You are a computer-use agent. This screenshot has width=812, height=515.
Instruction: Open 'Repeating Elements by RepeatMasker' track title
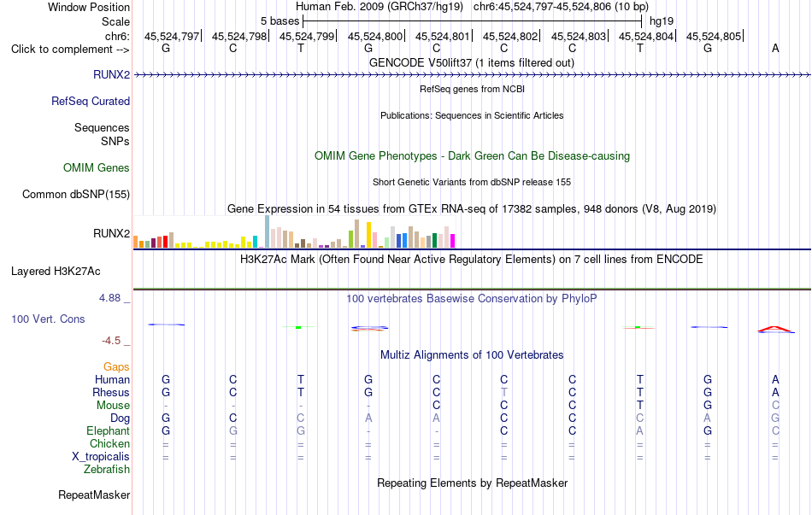click(x=473, y=483)
